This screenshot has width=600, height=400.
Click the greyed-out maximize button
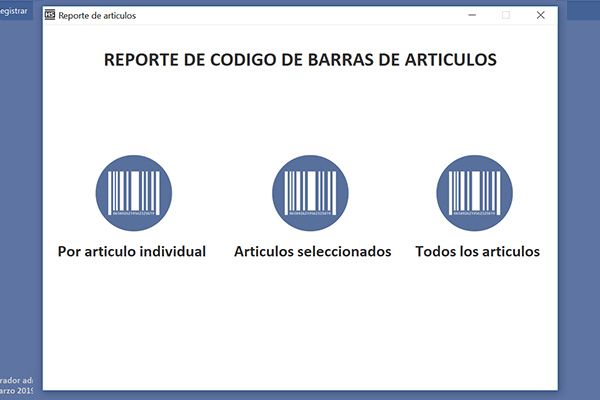click(505, 16)
